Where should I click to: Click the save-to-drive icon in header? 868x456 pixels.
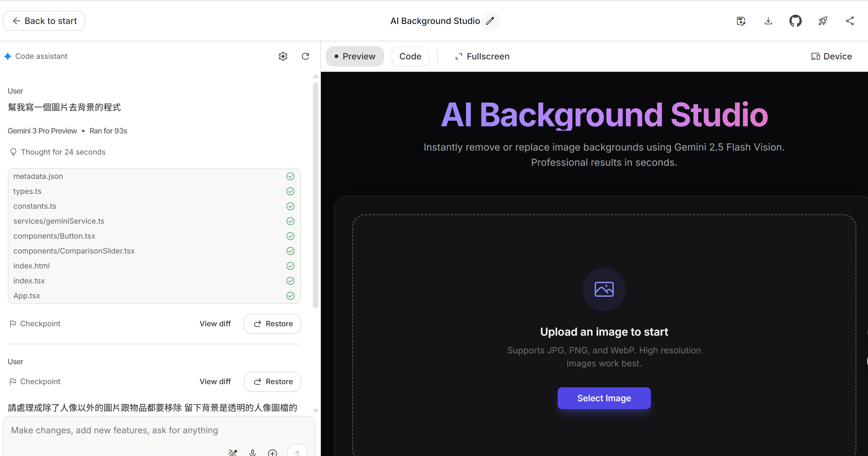(741, 21)
